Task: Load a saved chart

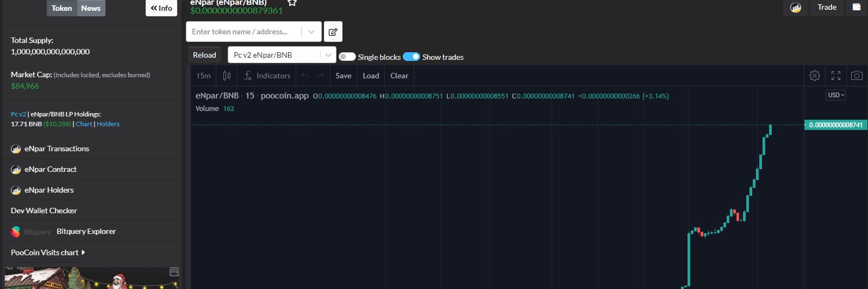Action: pyautogui.click(x=371, y=76)
